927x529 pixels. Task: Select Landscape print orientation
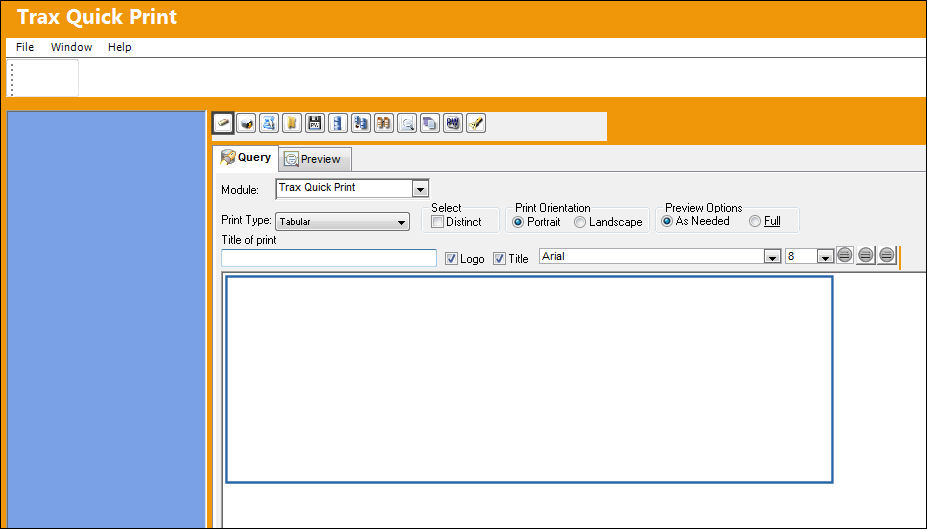pyautogui.click(x=580, y=222)
